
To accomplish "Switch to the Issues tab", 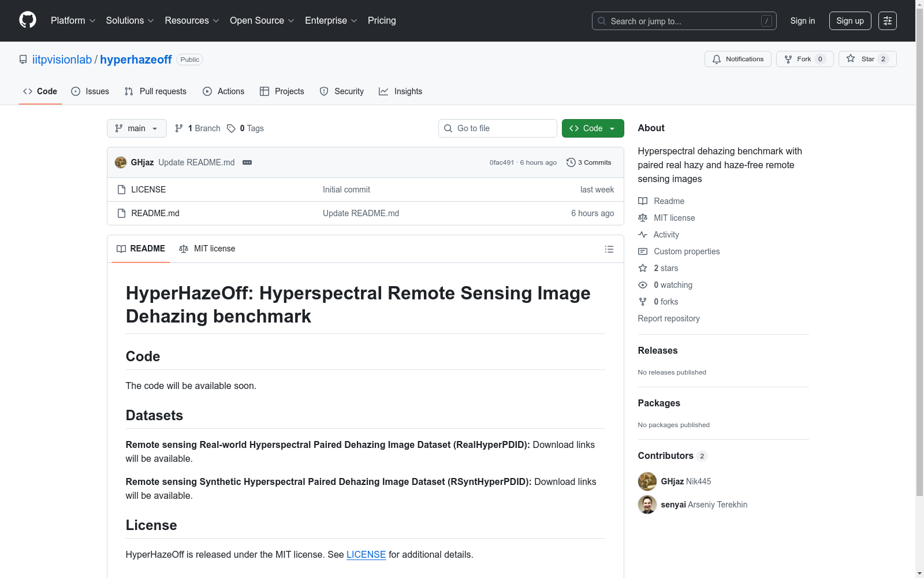I will 90,91.
